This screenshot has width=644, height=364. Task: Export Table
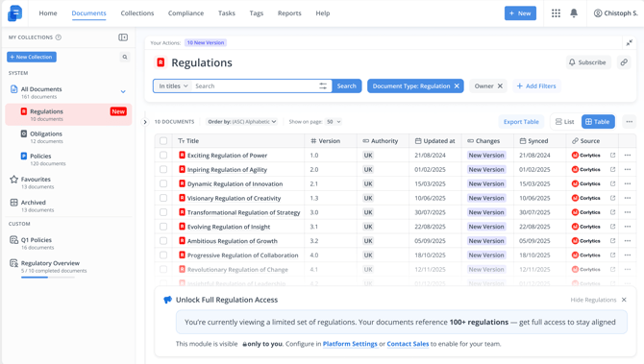pos(521,121)
